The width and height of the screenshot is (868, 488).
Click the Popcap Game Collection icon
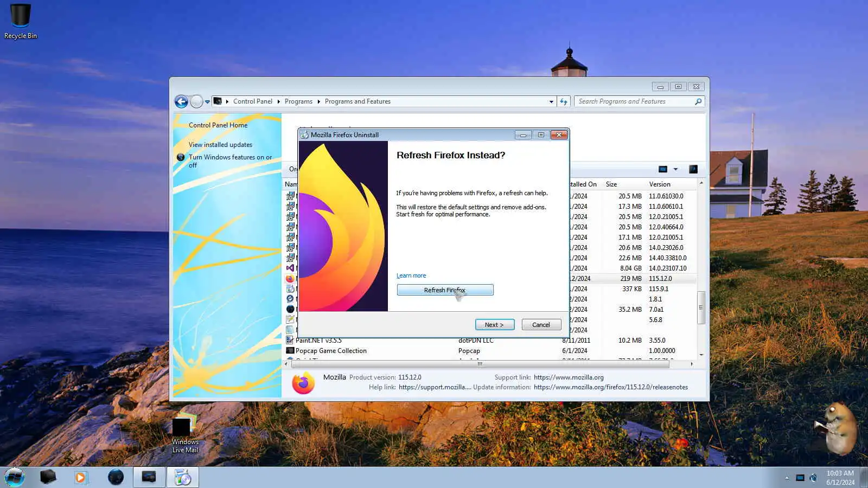coord(290,351)
